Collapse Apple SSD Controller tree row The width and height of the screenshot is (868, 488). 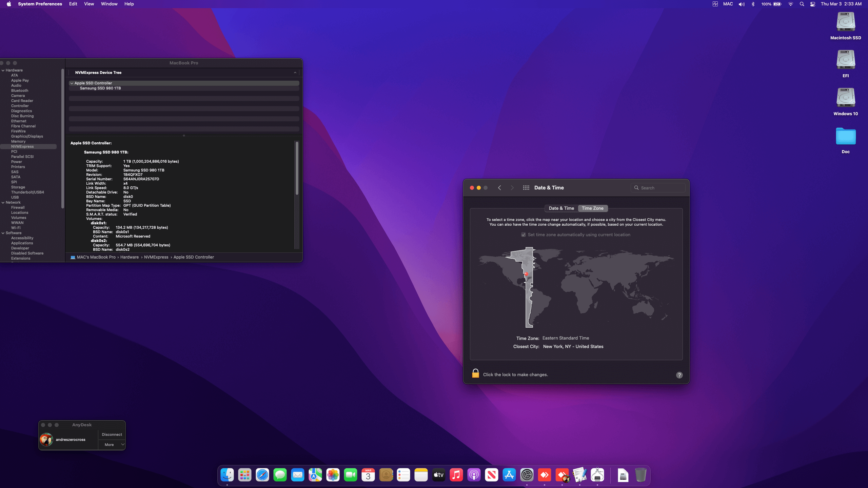point(72,83)
